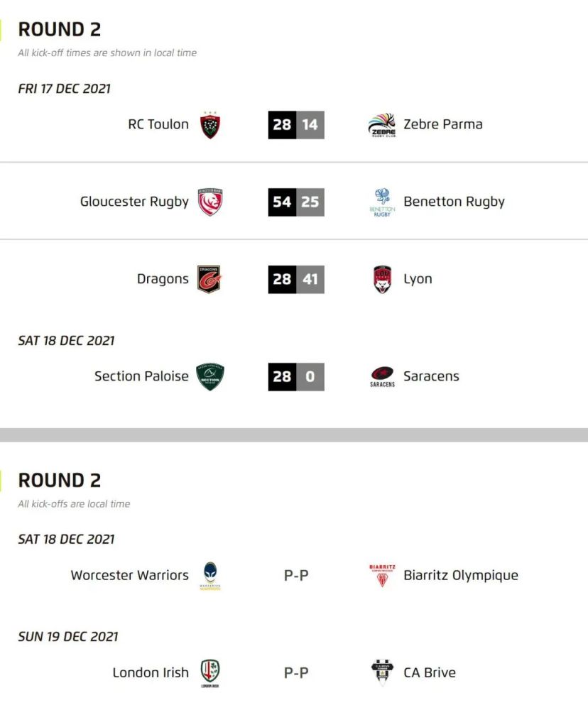The height and width of the screenshot is (710, 588).
Task: Open the Section Paloise 28-0 result
Action: [296, 377]
